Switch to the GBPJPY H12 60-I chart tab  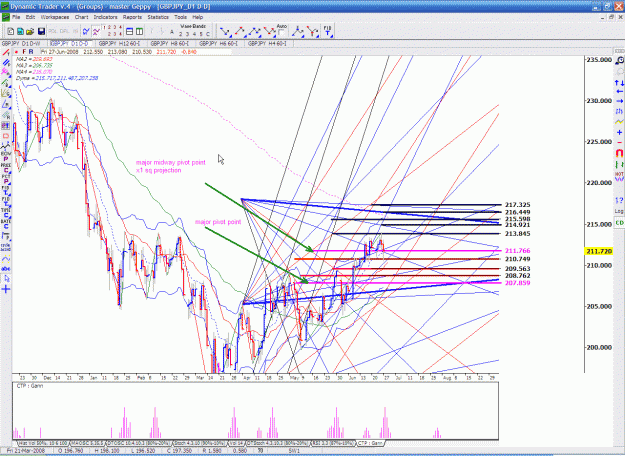(x=120, y=43)
